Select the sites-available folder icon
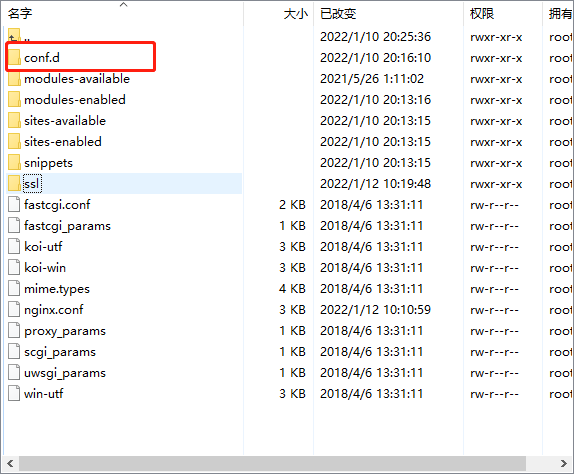This screenshot has width=574, height=474. point(14,120)
